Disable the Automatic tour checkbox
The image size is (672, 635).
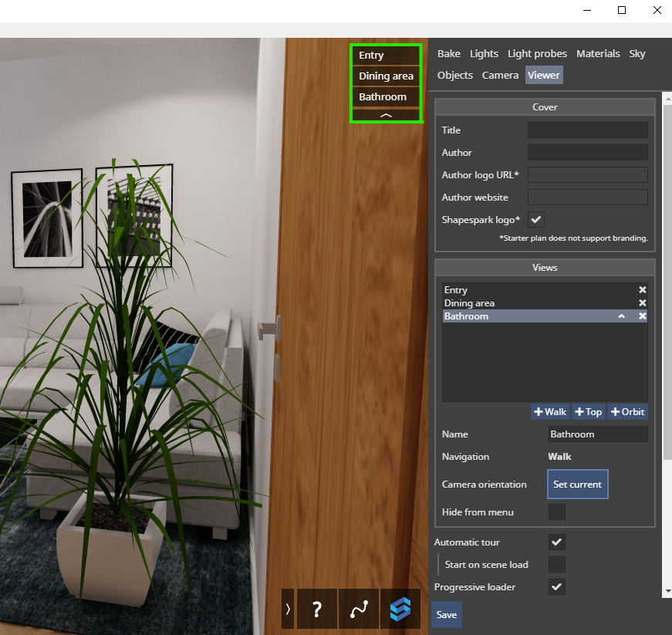556,542
